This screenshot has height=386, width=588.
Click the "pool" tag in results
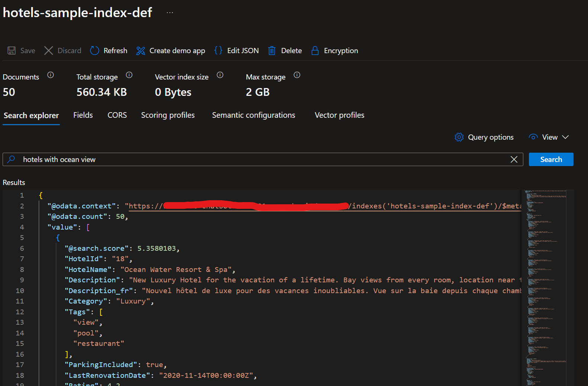pos(86,333)
